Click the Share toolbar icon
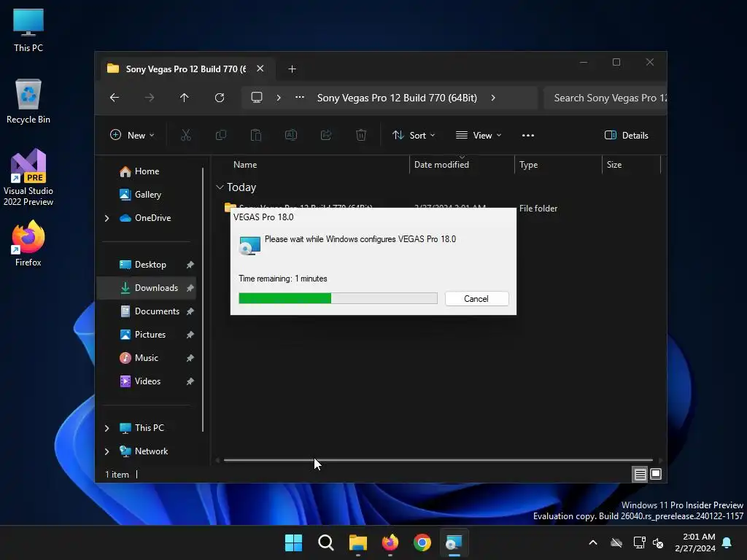 point(326,135)
